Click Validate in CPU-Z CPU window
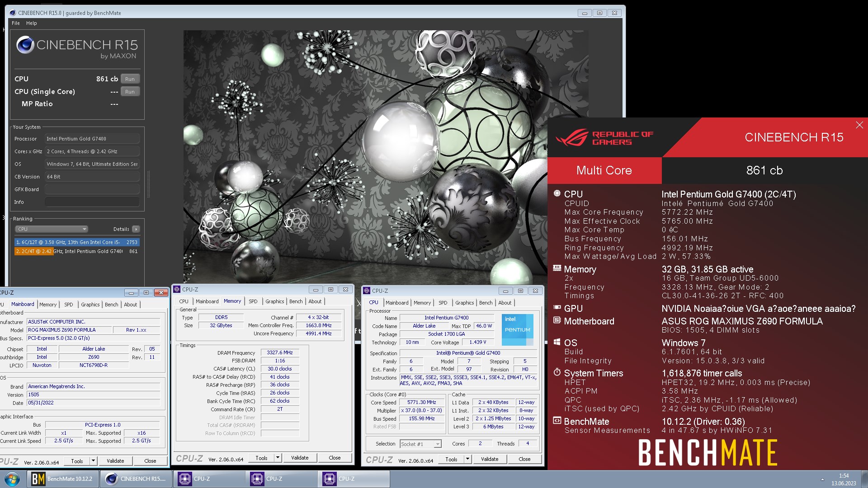Image resolution: width=868 pixels, height=488 pixels. (x=490, y=459)
